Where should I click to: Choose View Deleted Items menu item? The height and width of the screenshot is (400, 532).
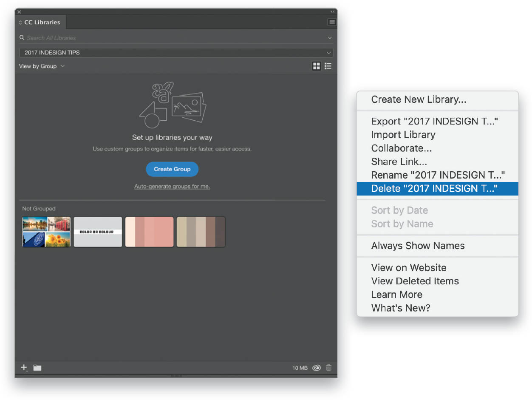point(437,281)
